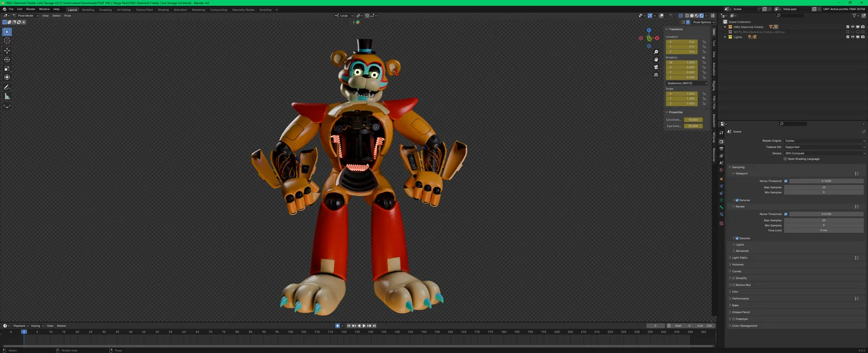This screenshot has width=868, height=353.
Task: Select the Transform tool
Action: point(7,78)
